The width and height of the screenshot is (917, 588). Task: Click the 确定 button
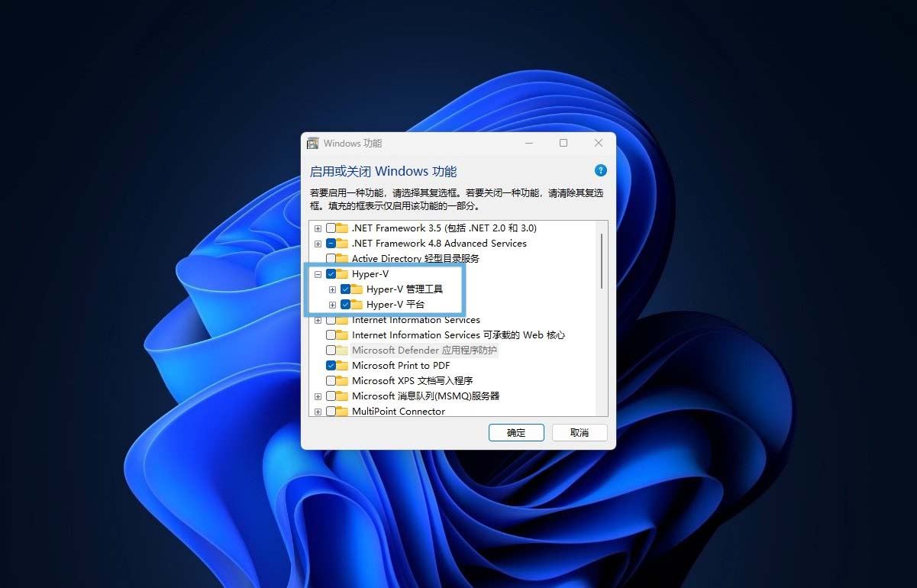(x=516, y=432)
